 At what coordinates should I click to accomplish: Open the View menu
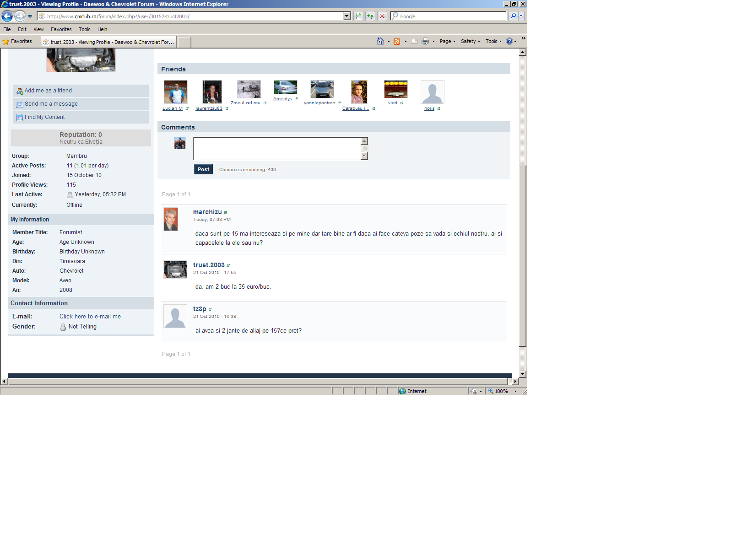[x=38, y=29]
